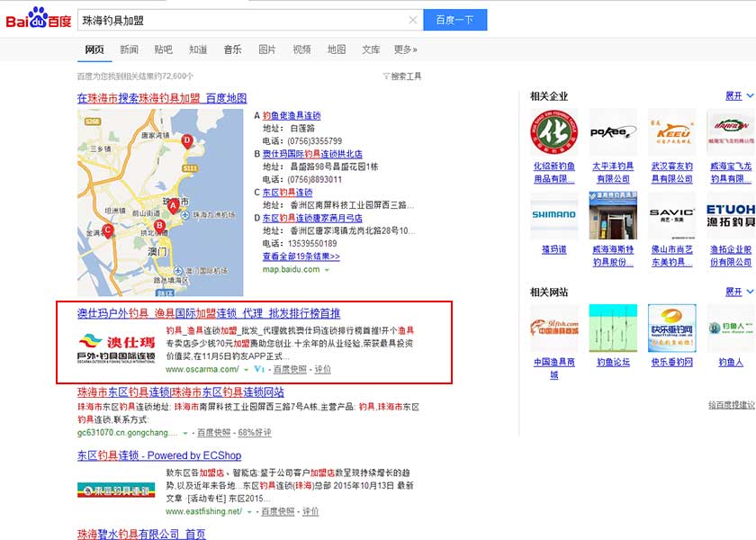Open the 钓鱼论坛 text link
Image resolution: width=756 pixels, height=540 pixels.
(613, 362)
